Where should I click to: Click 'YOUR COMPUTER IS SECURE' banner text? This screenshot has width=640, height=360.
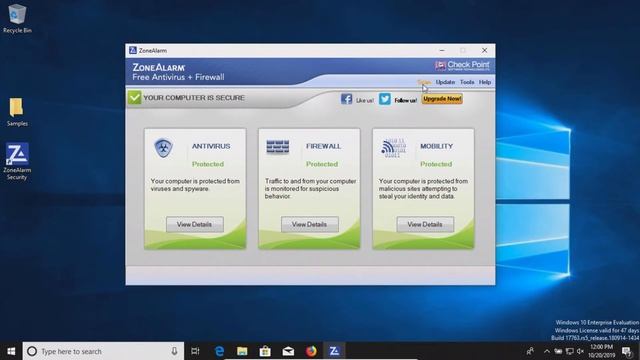pyautogui.click(x=194, y=98)
